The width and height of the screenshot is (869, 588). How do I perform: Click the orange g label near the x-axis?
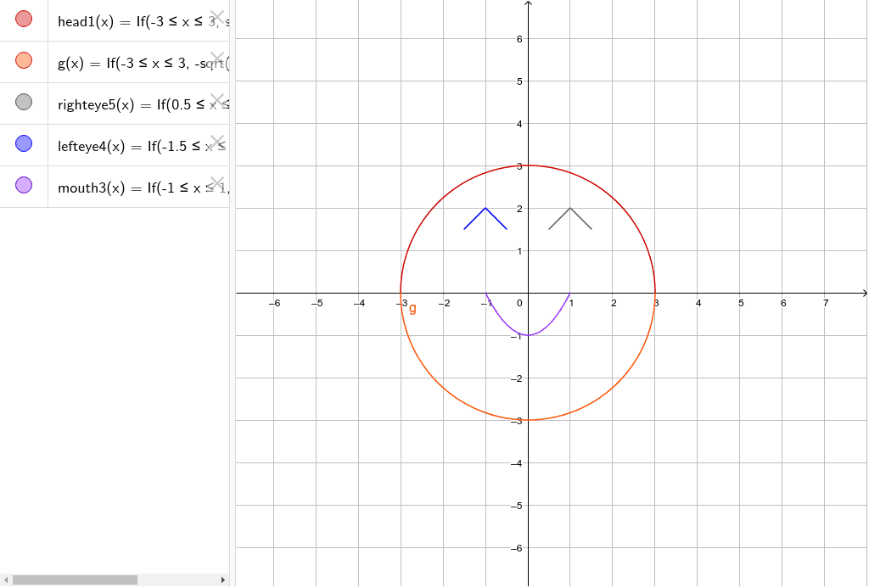(x=413, y=309)
